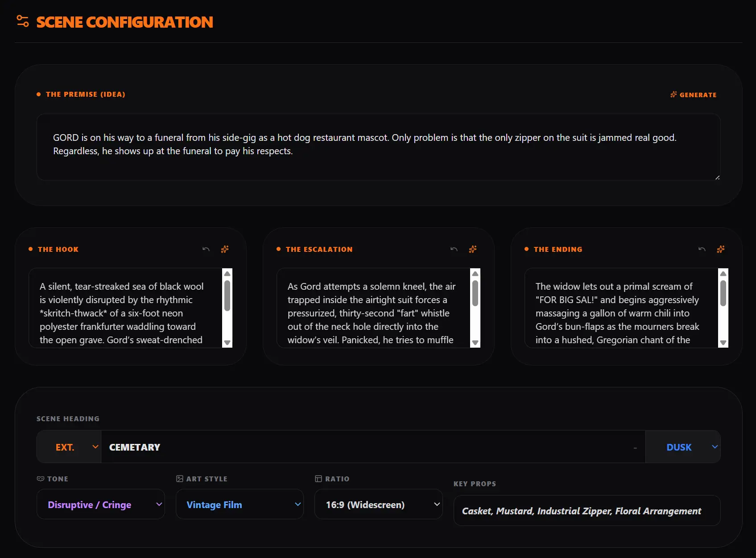Click inside the premise idea text area
This screenshot has width=756, height=558.
point(378,147)
